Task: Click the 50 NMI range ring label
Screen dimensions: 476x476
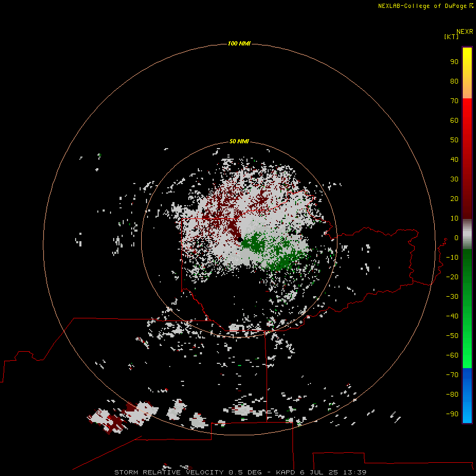Action: point(239,141)
